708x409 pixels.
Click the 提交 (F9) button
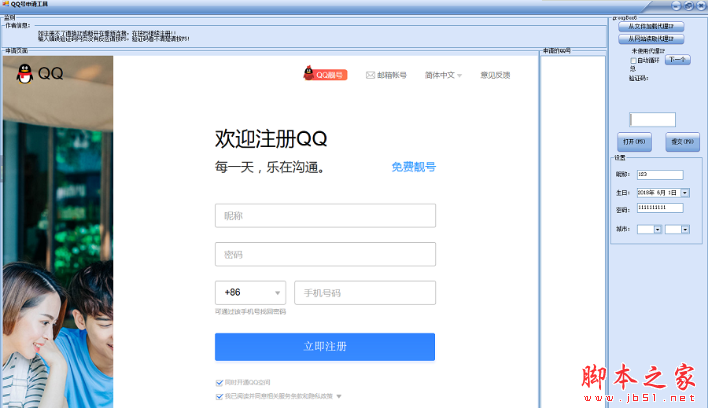(682, 142)
